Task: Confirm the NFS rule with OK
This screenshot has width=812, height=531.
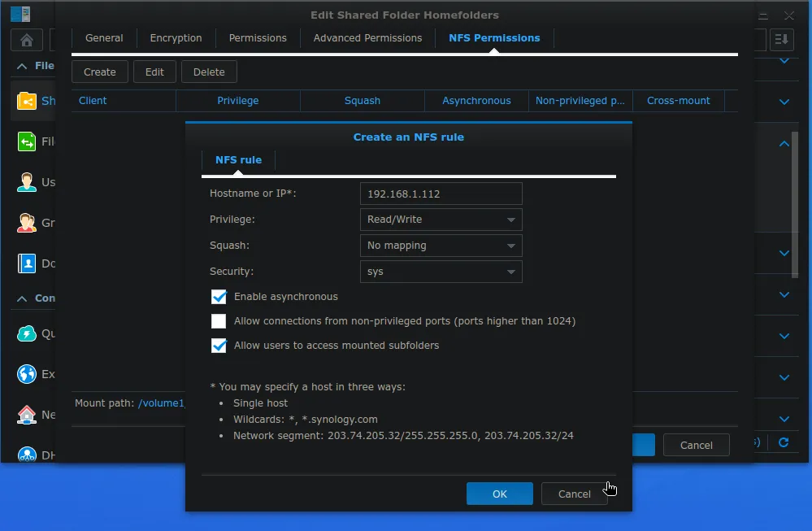Action: 499,494
